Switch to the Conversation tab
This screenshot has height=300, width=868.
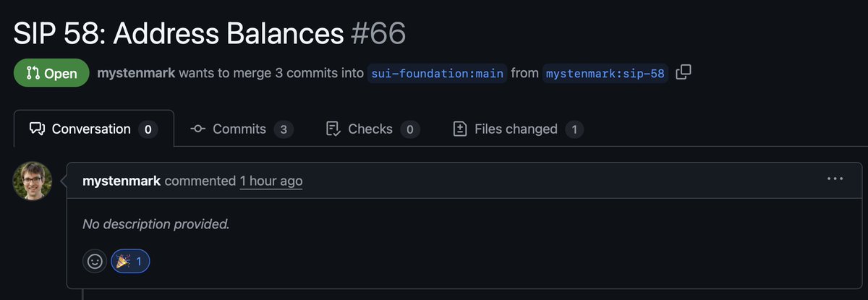coord(93,129)
